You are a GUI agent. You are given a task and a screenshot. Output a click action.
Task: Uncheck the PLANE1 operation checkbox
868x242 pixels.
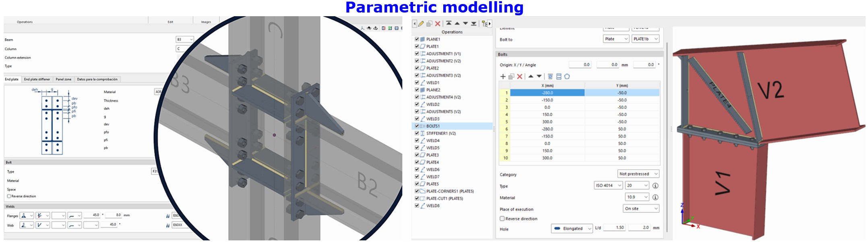click(x=417, y=39)
